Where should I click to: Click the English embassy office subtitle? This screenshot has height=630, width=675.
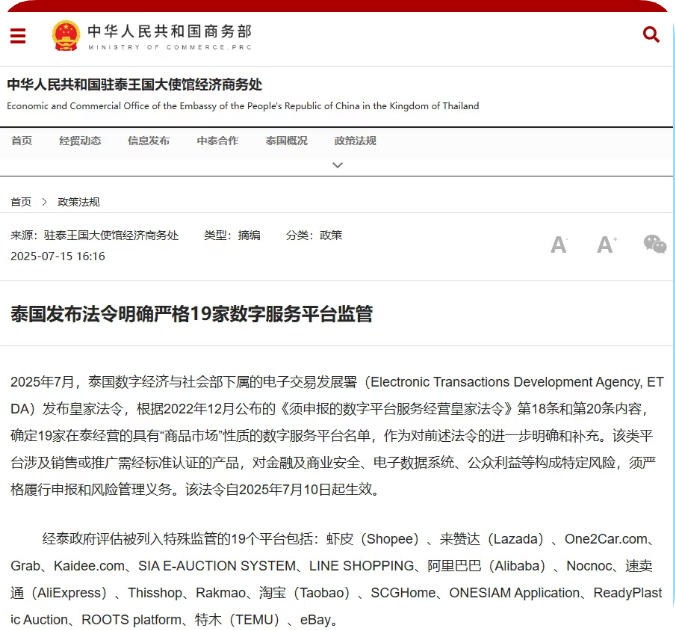click(243, 106)
